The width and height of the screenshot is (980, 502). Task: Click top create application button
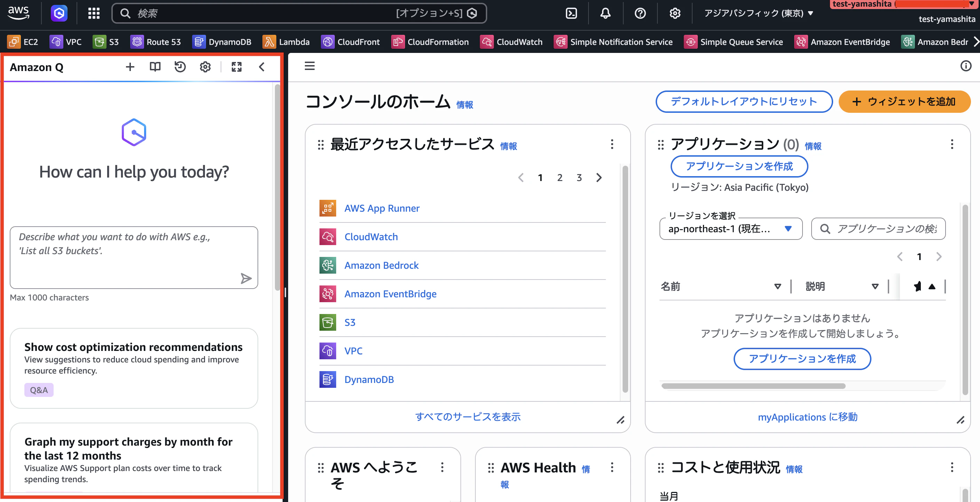tap(739, 166)
